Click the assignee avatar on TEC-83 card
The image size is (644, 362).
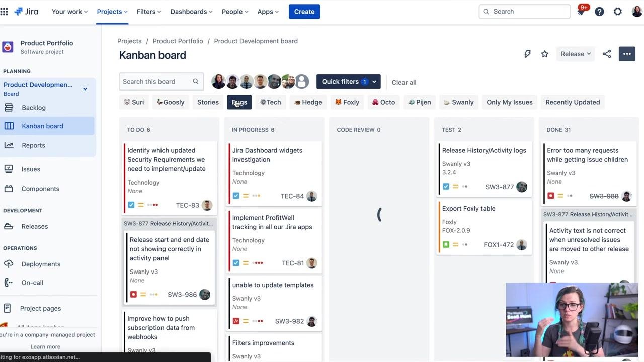[207, 205]
